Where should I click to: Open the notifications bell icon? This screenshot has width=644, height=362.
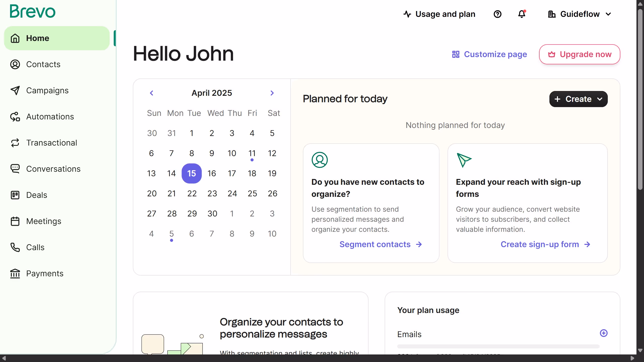point(522,14)
